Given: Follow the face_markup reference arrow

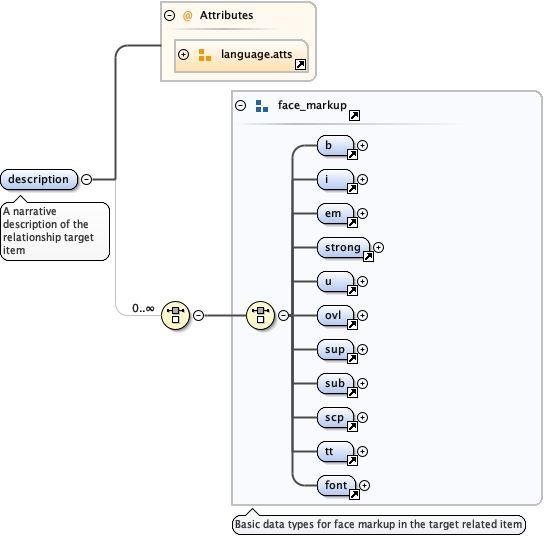Looking at the screenshot, I should coord(354,115).
